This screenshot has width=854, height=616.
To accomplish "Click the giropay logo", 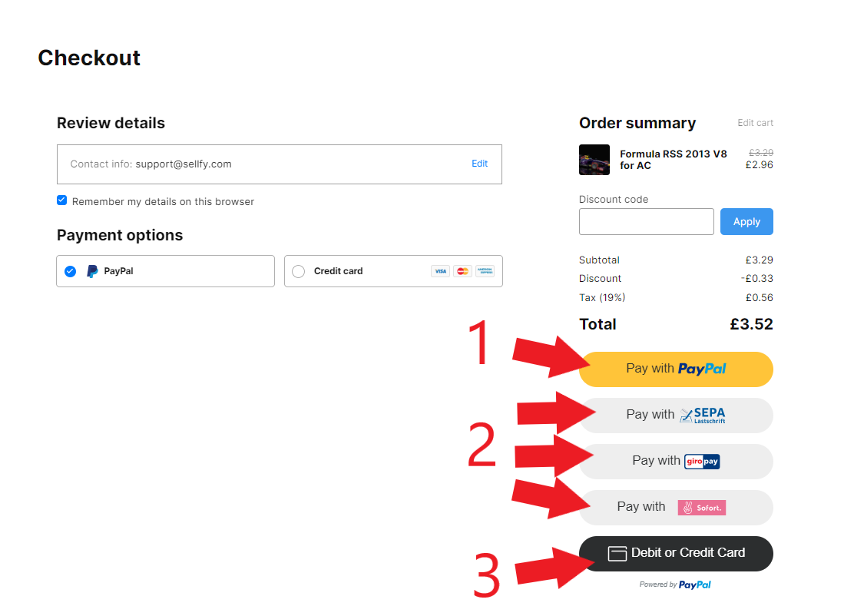I will point(702,462).
